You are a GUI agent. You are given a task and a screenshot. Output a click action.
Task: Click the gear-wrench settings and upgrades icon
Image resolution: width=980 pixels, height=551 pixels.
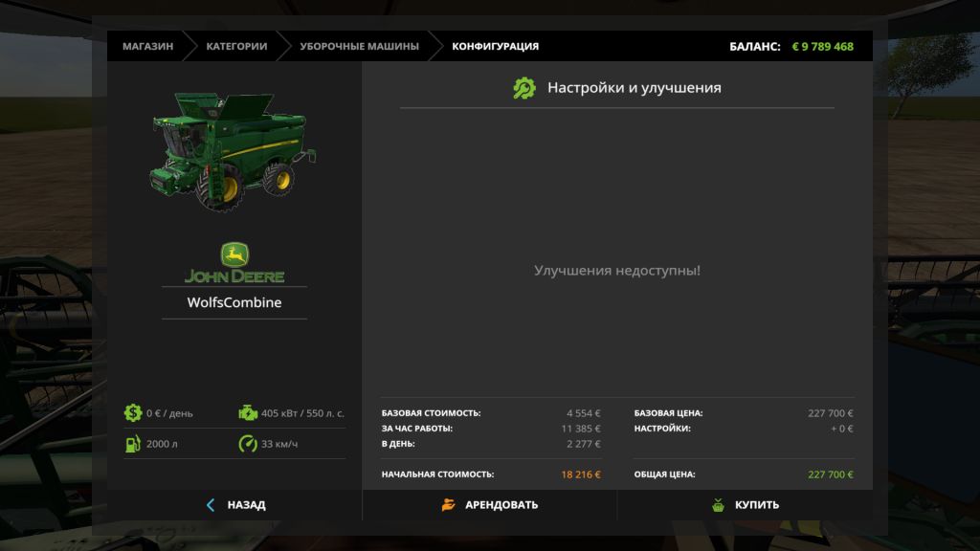(x=524, y=88)
